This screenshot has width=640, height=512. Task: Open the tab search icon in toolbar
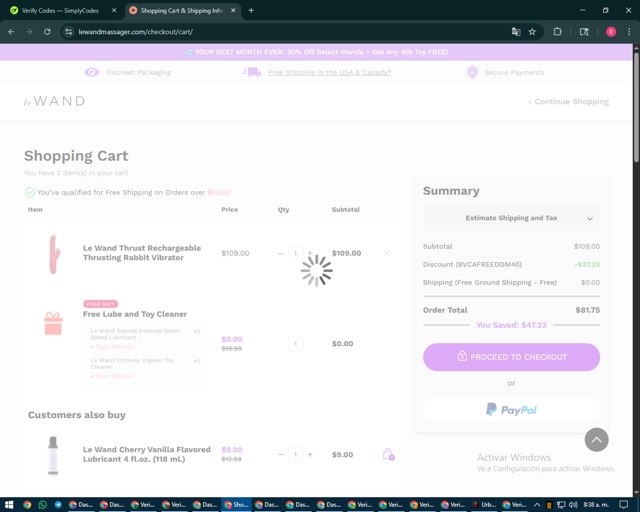click(x=584, y=31)
